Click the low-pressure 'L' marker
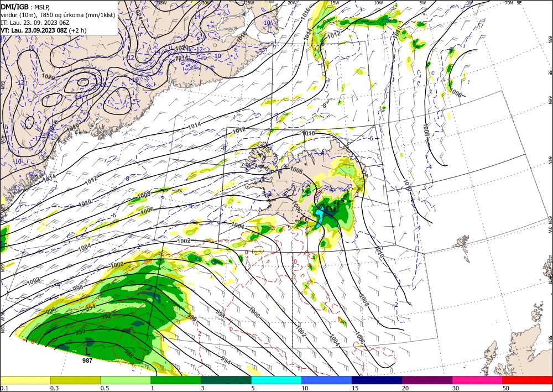Viewport: 553px width, 392px height. click(87, 351)
